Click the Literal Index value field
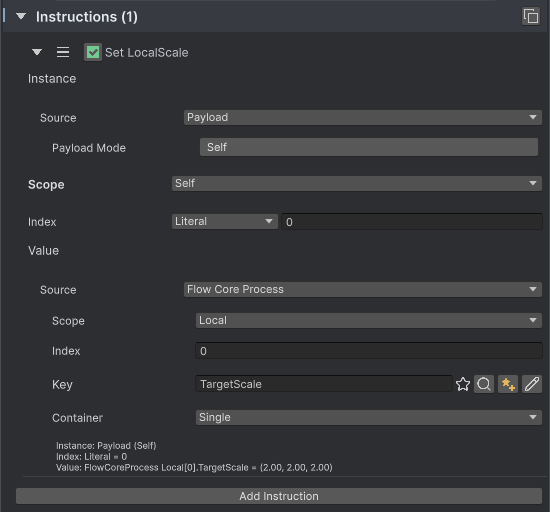This screenshot has height=512, width=550. click(x=412, y=222)
